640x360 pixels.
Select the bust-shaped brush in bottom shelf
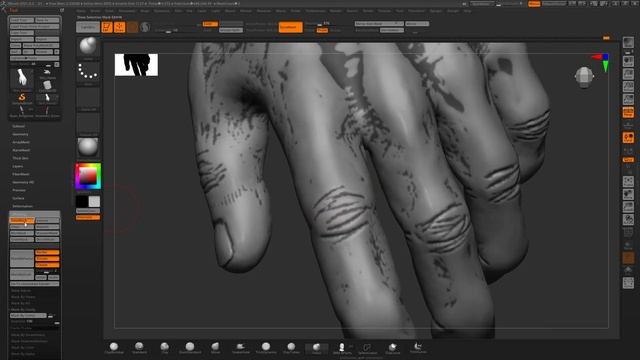tap(342, 348)
